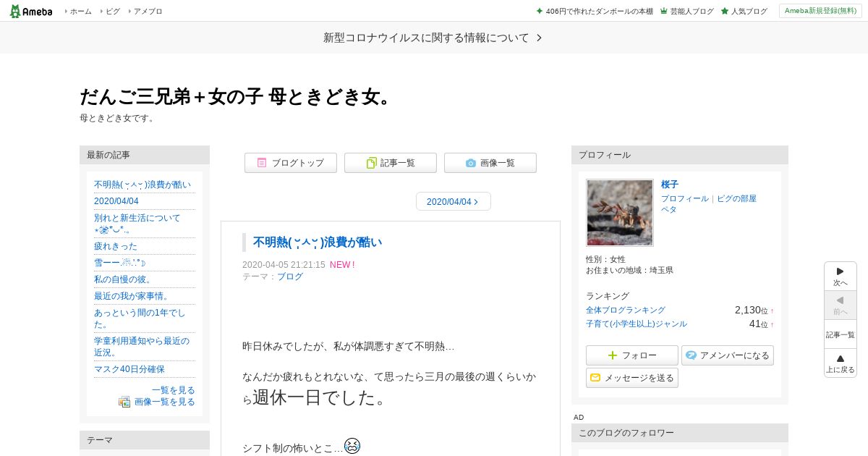Open the アメブロ menu link
Screen dimensions: 868x456
pos(148,11)
